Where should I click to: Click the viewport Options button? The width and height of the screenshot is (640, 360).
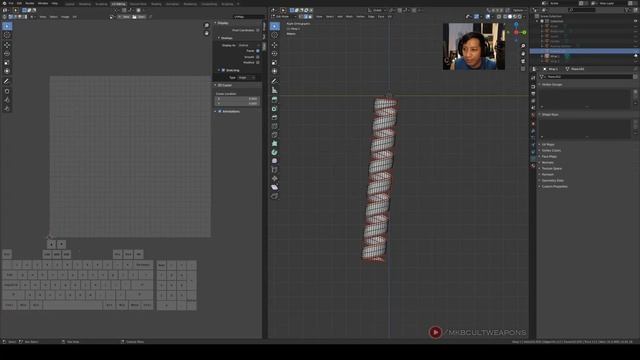pyautogui.click(x=519, y=10)
